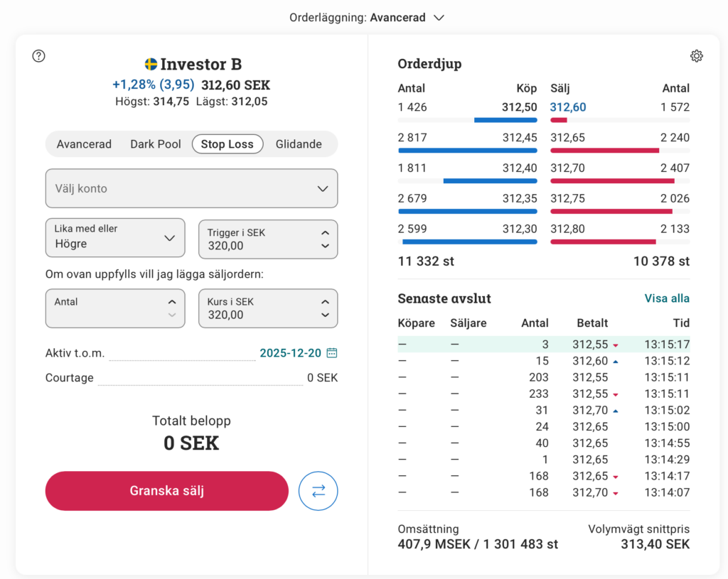Click the Visa alla link
Image resolution: width=728 pixels, height=579 pixels.
(x=666, y=298)
